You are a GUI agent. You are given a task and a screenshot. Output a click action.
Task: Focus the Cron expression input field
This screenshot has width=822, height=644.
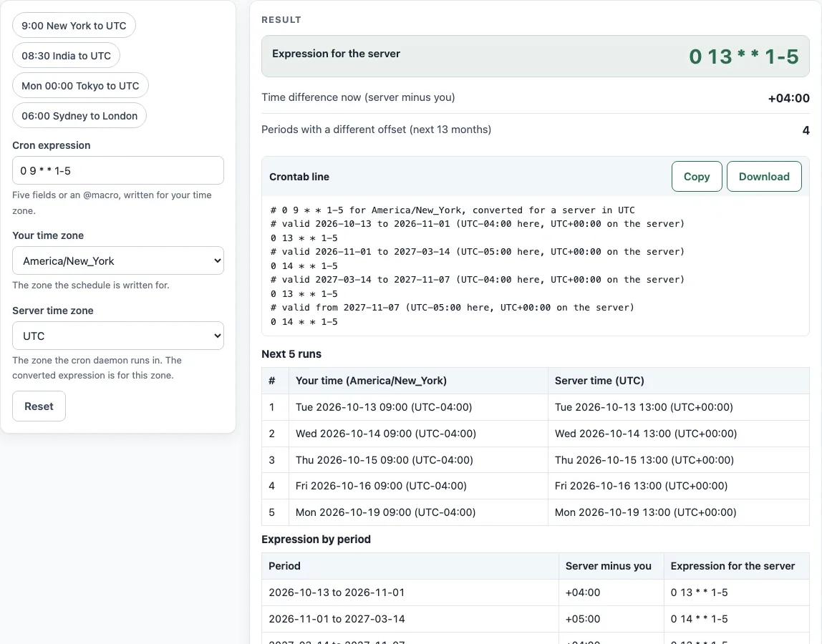118,170
